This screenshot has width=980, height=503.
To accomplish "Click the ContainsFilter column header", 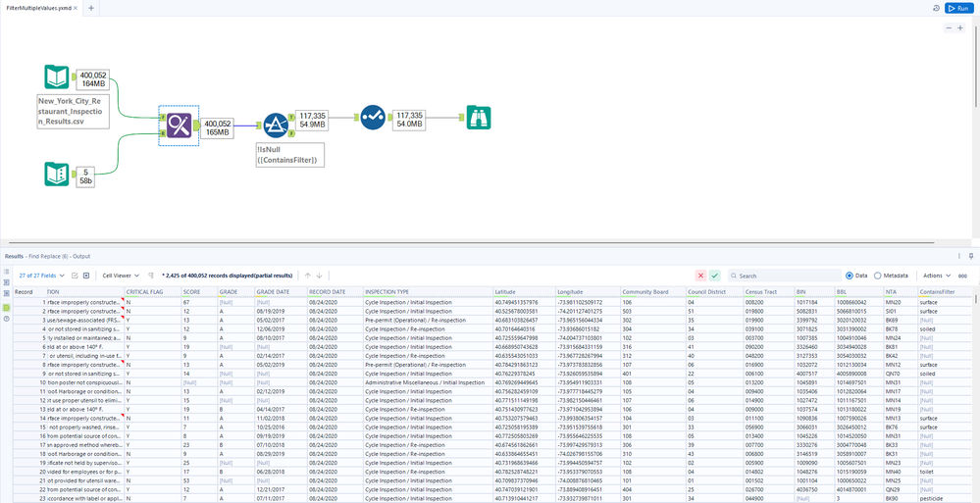I will point(944,292).
